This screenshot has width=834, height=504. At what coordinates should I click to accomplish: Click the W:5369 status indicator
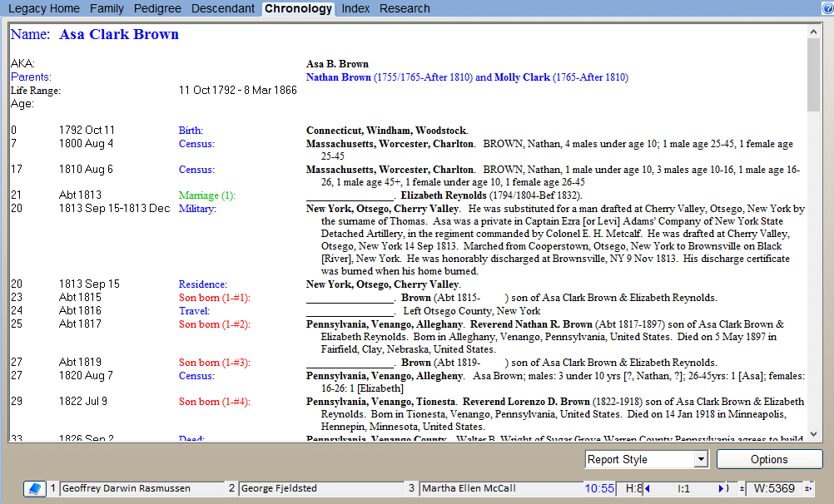[774, 488]
